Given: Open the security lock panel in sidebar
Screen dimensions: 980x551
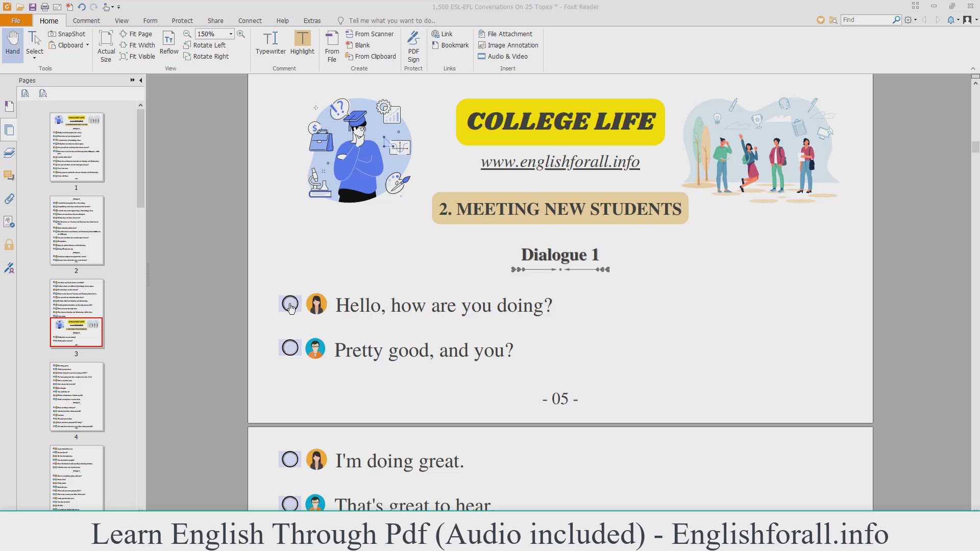Looking at the screenshot, I should (x=9, y=245).
